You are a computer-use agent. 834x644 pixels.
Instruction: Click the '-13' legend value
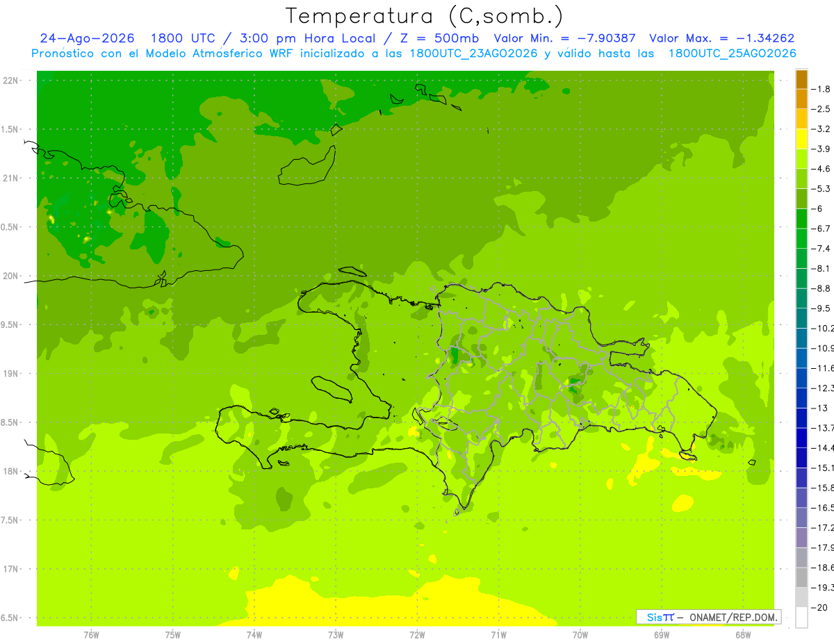[x=819, y=408]
